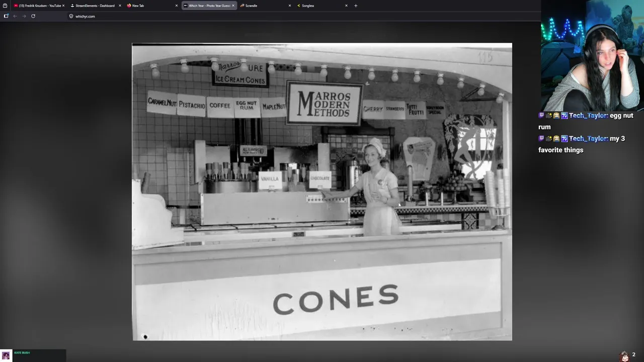The height and width of the screenshot is (362, 644).
Task: Close the Which Year tab
Action: [233, 6]
